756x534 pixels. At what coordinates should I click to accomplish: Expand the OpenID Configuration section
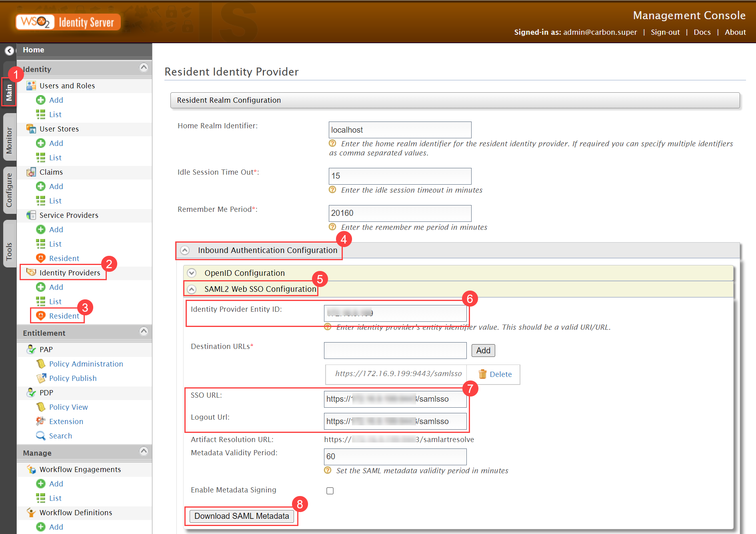tap(192, 273)
